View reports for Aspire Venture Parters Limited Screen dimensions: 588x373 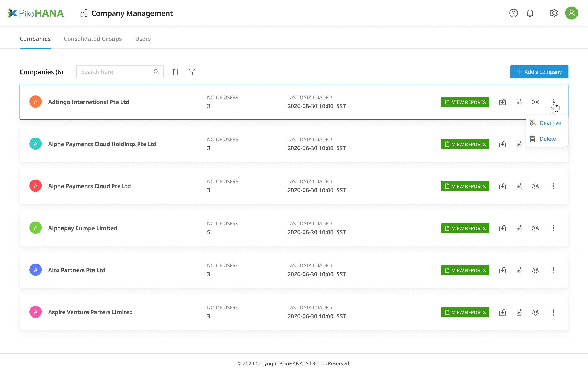(x=465, y=312)
